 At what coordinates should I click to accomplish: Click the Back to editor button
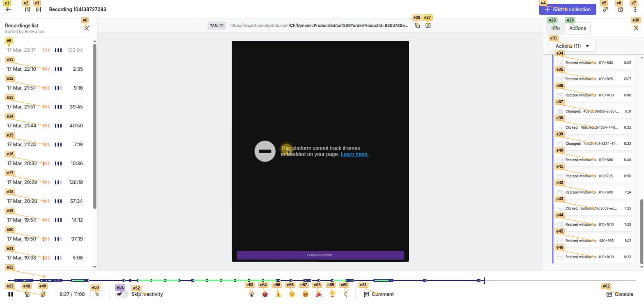pyautogui.click(x=320, y=255)
